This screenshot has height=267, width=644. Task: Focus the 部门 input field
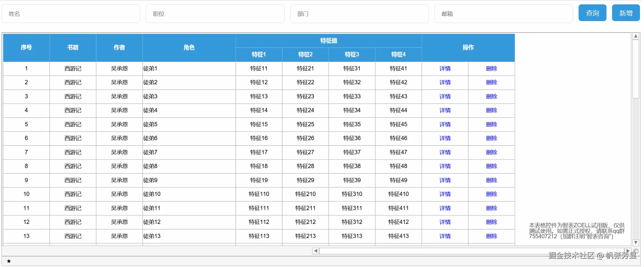pyautogui.click(x=359, y=14)
